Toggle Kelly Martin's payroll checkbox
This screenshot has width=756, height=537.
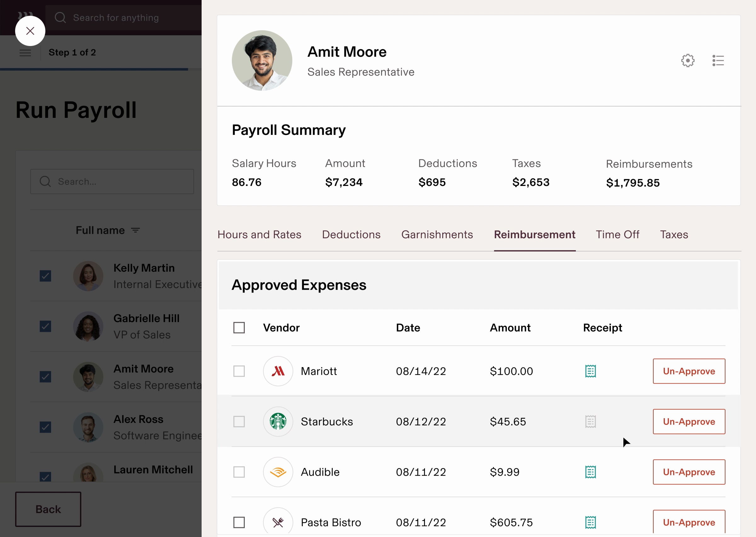coord(45,276)
